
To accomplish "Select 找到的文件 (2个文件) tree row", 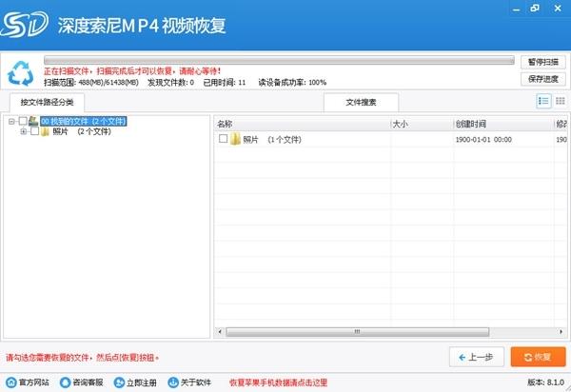I will (84, 121).
